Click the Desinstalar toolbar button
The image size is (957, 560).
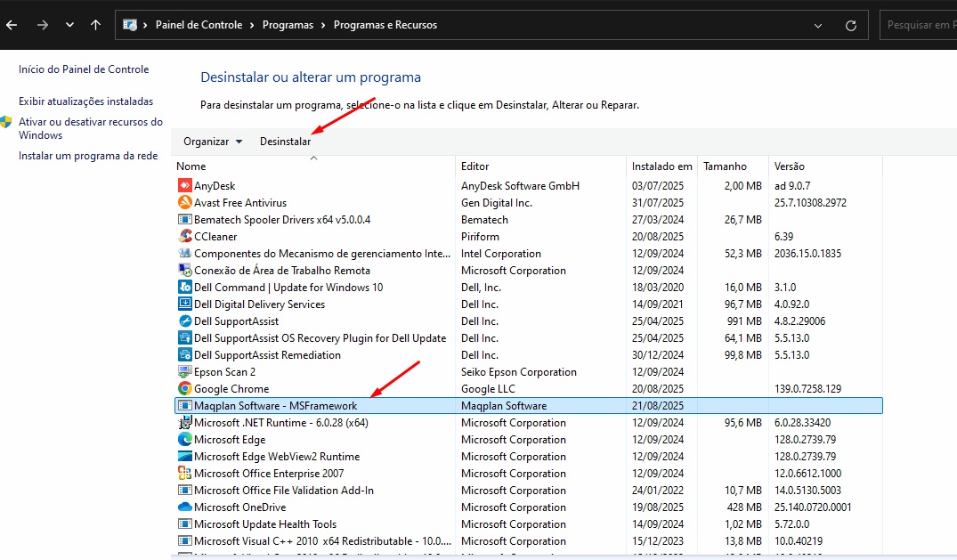285,142
